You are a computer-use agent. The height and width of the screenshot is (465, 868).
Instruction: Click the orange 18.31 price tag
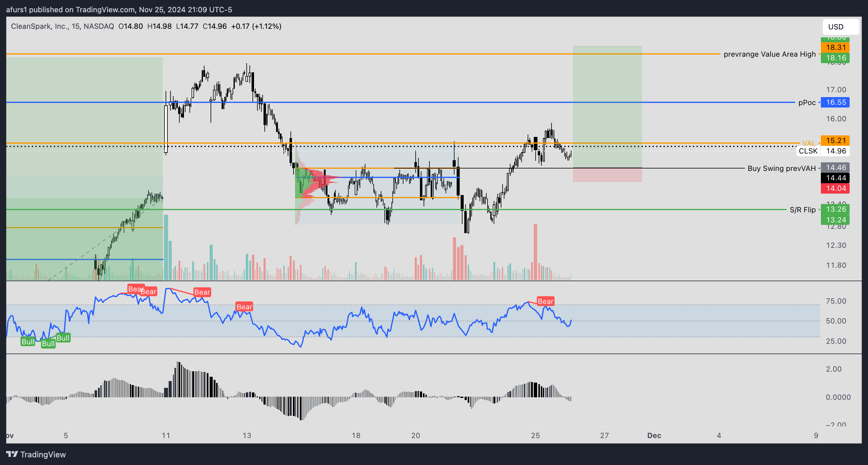[835, 47]
